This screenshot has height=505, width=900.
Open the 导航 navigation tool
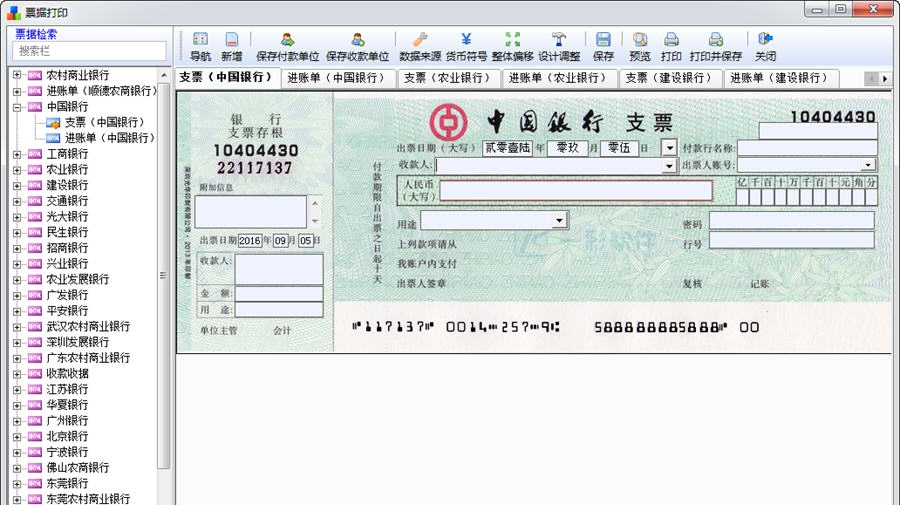point(200,47)
